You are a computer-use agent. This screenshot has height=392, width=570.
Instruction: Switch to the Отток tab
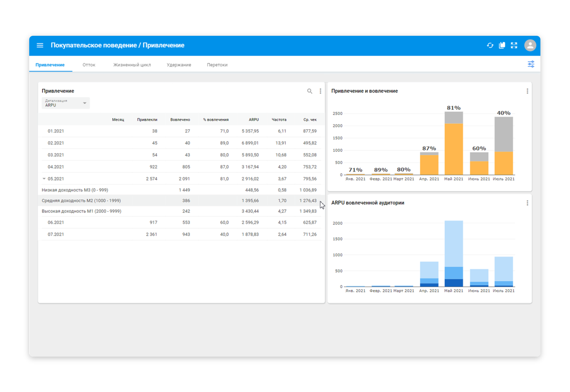[89, 65]
